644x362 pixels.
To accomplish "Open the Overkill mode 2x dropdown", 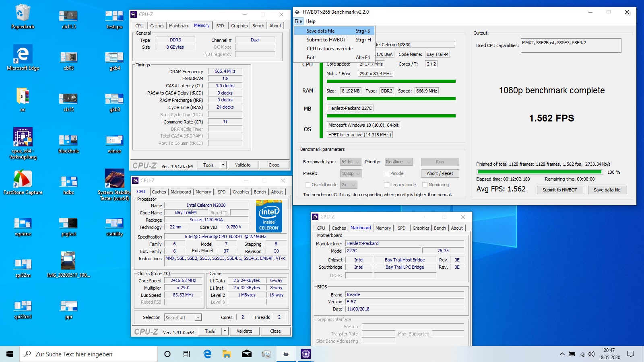I will click(349, 185).
